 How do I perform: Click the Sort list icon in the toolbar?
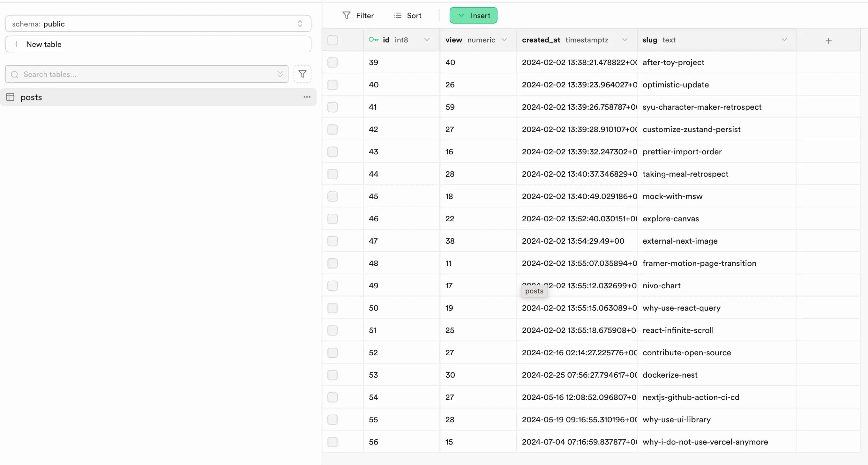[398, 16]
